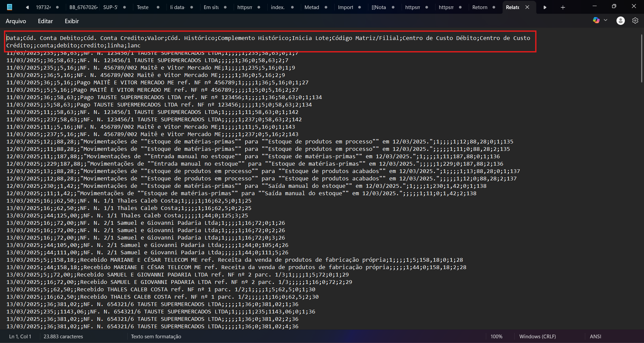This screenshot has height=343, width=644.
Task: Click the Ln 1, Col 1 status indicator
Action: [x=20, y=336]
